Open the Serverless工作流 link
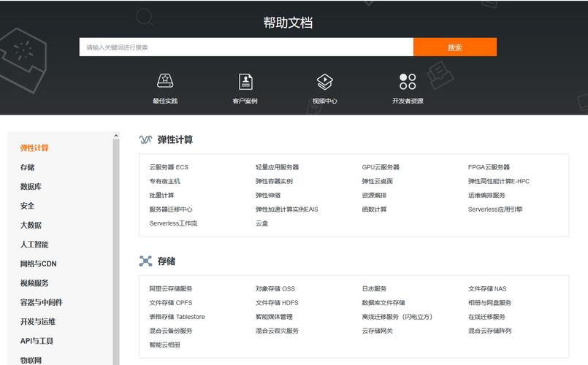This screenshot has height=365, width=588. click(173, 223)
